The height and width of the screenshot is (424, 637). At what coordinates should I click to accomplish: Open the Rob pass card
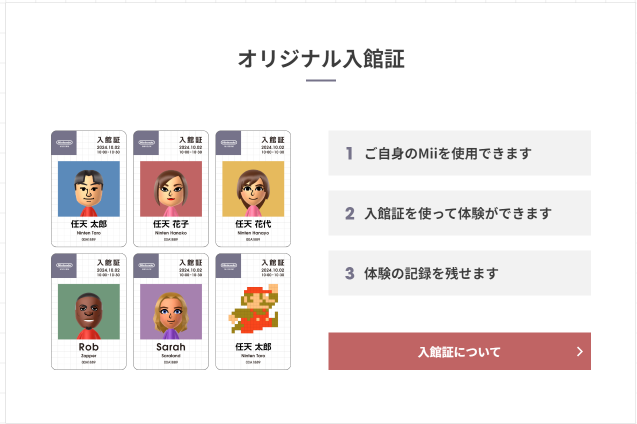pyautogui.click(x=89, y=312)
